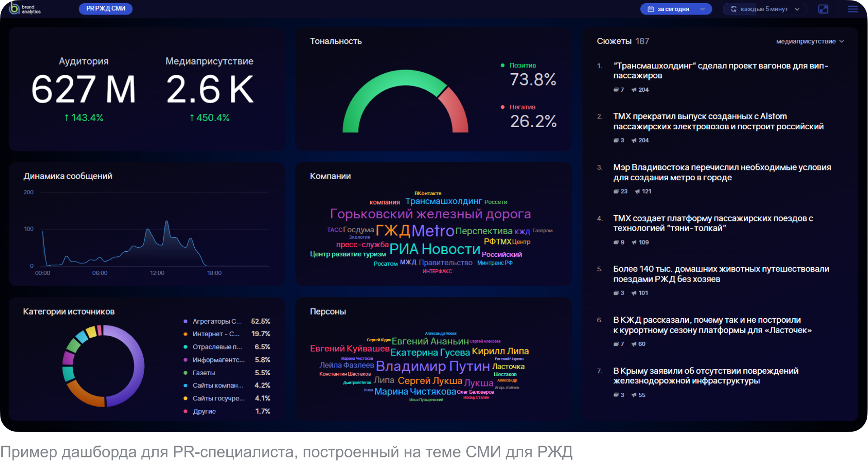The width and height of the screenshot is (868, 461).
Task: Click message icon under Крым infrastructure story
Action: pyautogui.click(x=616, y=395)
